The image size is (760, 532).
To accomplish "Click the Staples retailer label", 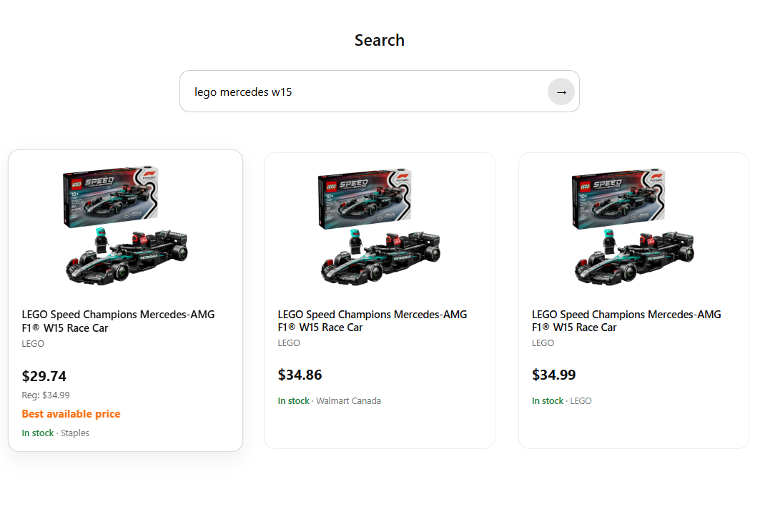I will 75,433.
